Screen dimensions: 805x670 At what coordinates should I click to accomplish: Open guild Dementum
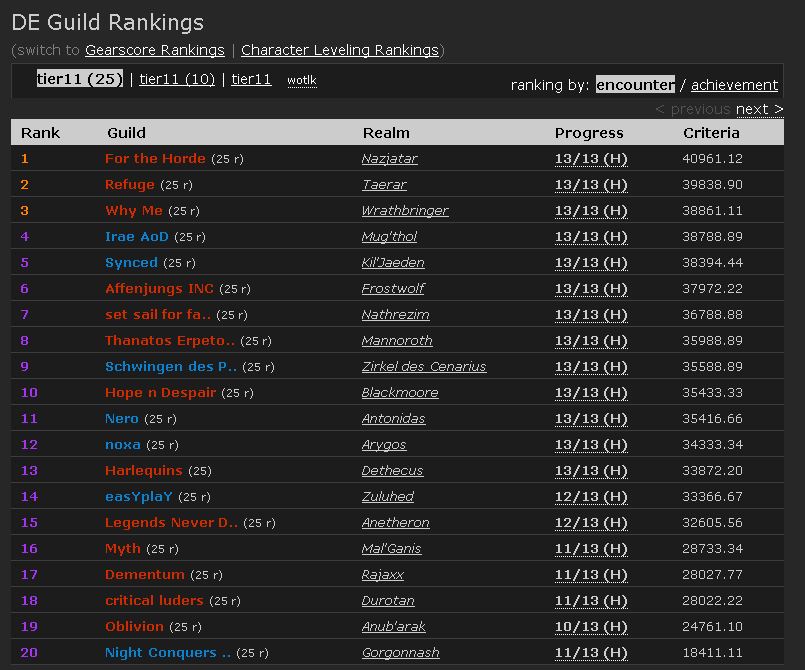pyautogui.click(x=145, y=575)
